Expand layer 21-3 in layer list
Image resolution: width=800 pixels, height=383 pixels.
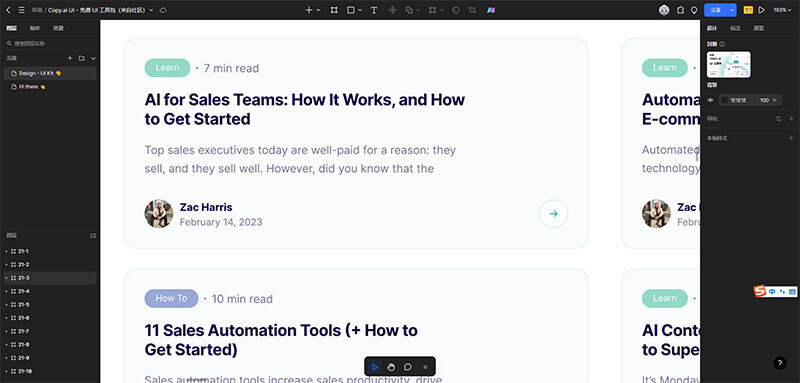point(6,278)
